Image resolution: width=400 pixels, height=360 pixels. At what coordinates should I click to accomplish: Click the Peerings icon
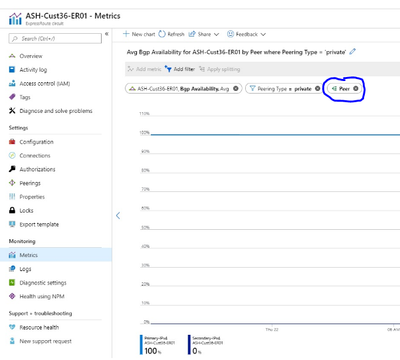click(12, 183)
